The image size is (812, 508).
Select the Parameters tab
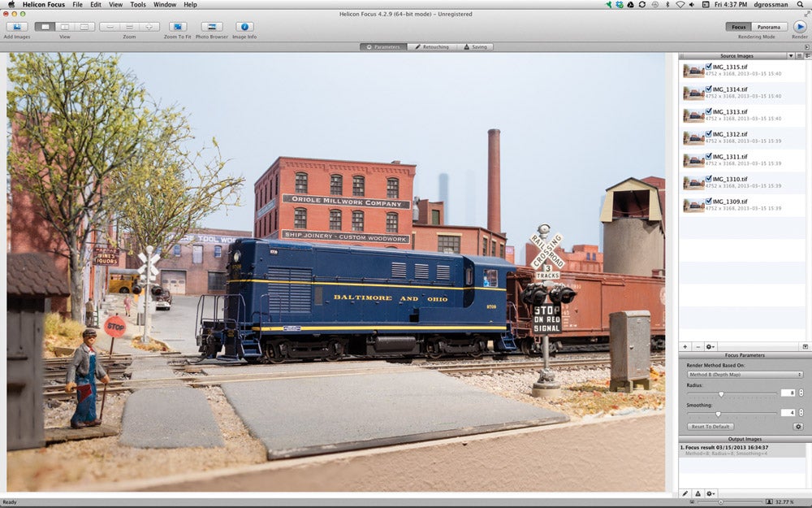384,46
